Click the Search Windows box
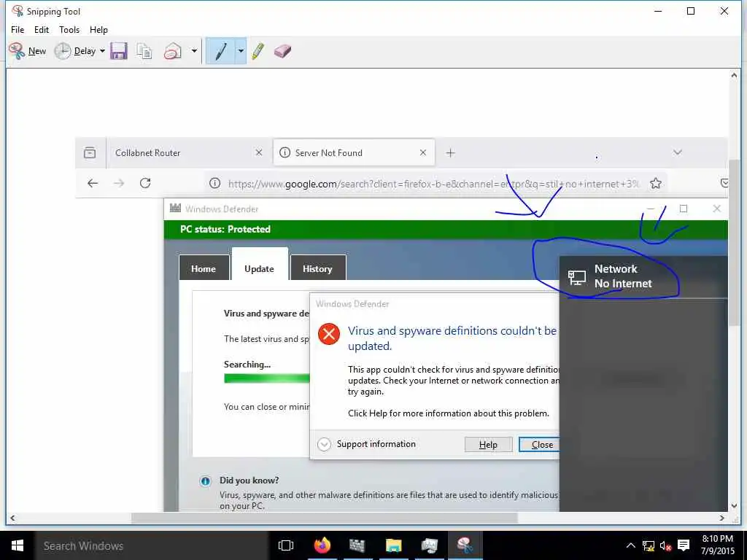Image resolution: width=747 pixels, height=560 pixels. click(x=152, y=545)
